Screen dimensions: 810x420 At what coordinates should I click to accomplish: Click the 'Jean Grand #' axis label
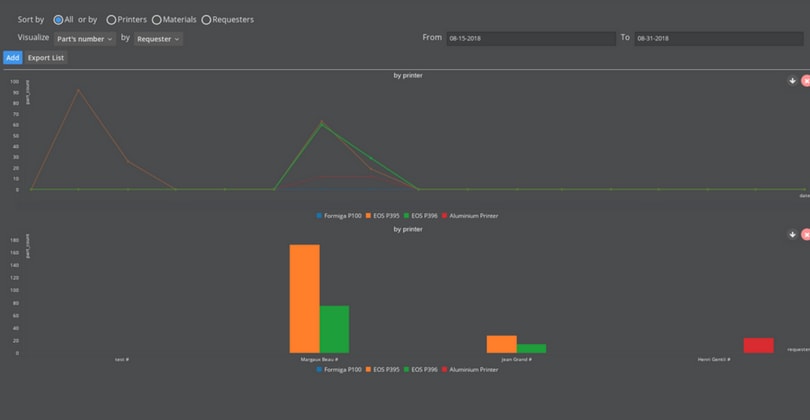(x=517, y=359)
